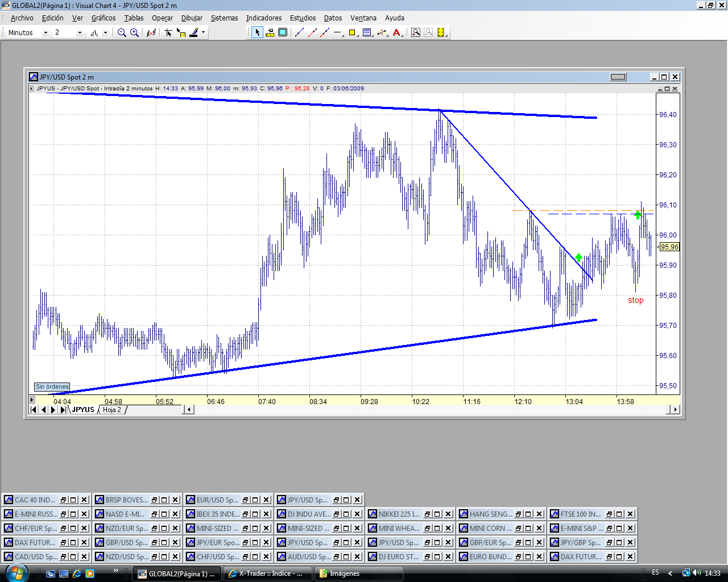This screenshot has height=582, width=728.
Task: Open the Sistemas menu
Action: [x=224, y=18]
